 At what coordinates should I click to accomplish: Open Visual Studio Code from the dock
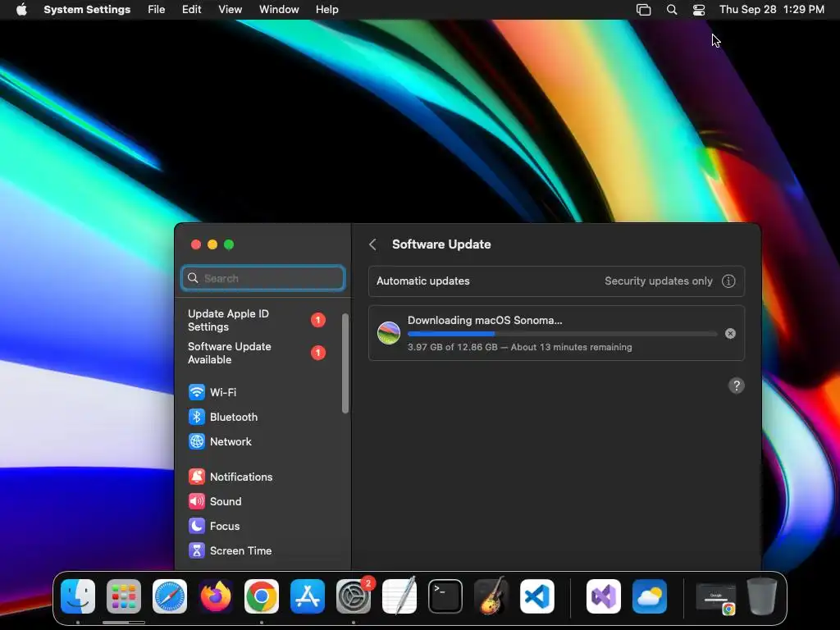click(x=536, y=596)
